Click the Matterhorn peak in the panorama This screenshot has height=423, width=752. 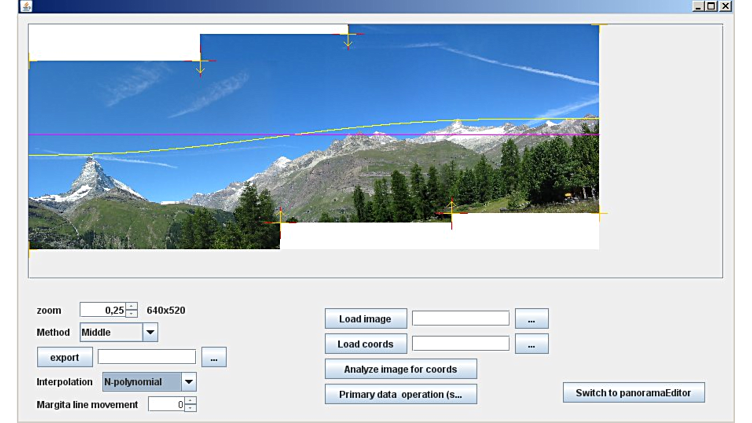coord(91,160)
